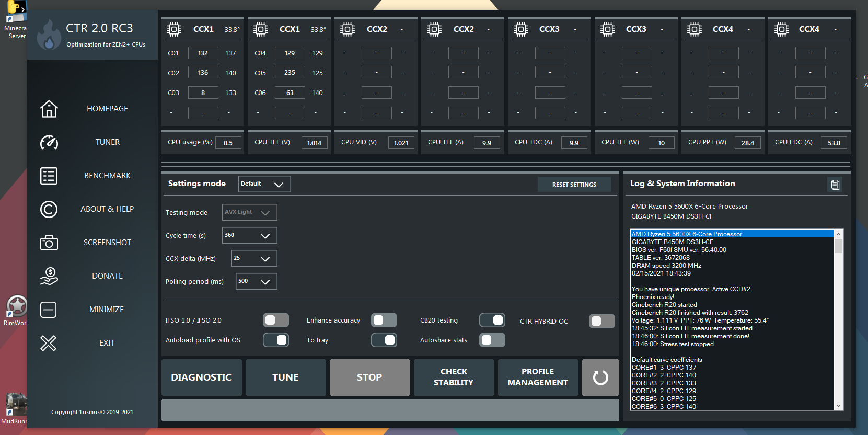868x435 pixels.
Task: Click the Exit X icon in the sidebar
Action: [x=49, y=343]
